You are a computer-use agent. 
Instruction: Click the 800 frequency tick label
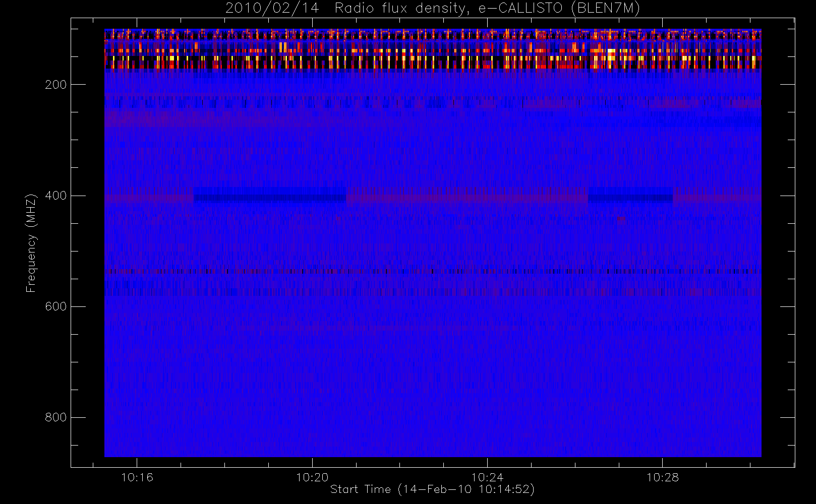tap(55, 417)
